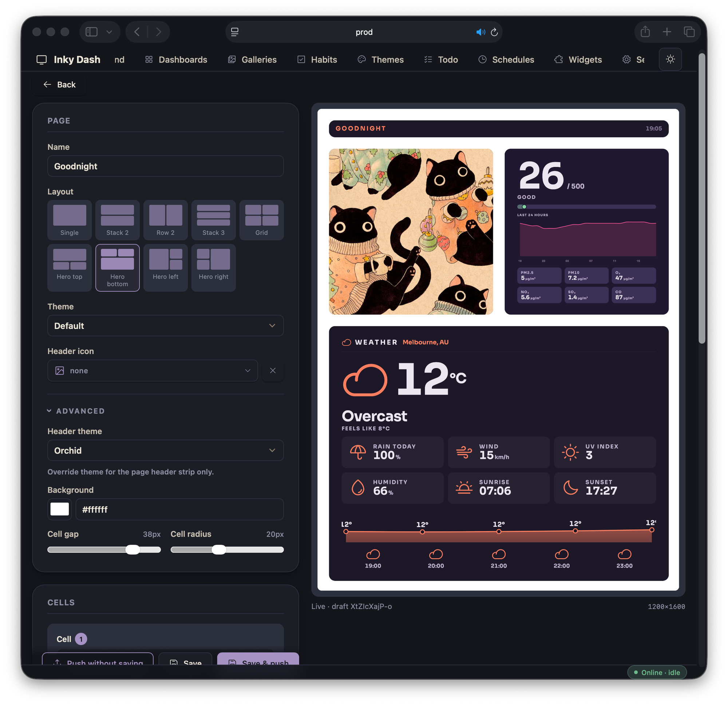This screenshot has height=705, width=728.
Task: Open the Themes nav tab
Action: pos(381,60)
